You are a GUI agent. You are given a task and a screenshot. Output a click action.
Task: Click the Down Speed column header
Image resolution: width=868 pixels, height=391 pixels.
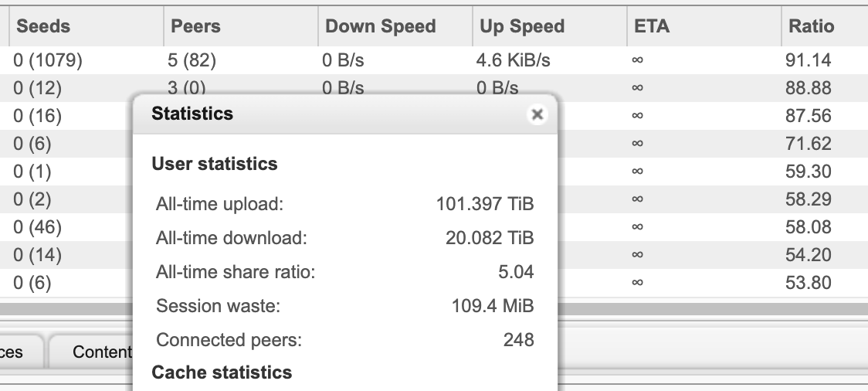[x=381, y=26]
